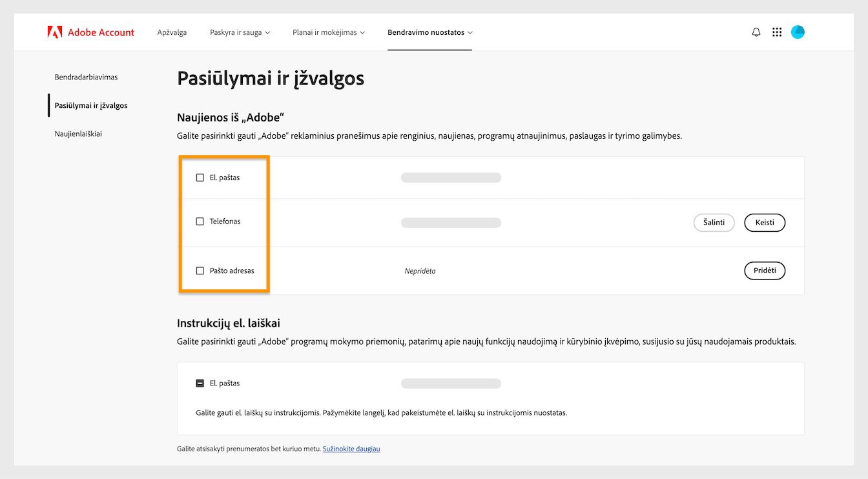Open the blue profile avatar menu
This screenshot has width=868, height=479.
pos(798,32)
